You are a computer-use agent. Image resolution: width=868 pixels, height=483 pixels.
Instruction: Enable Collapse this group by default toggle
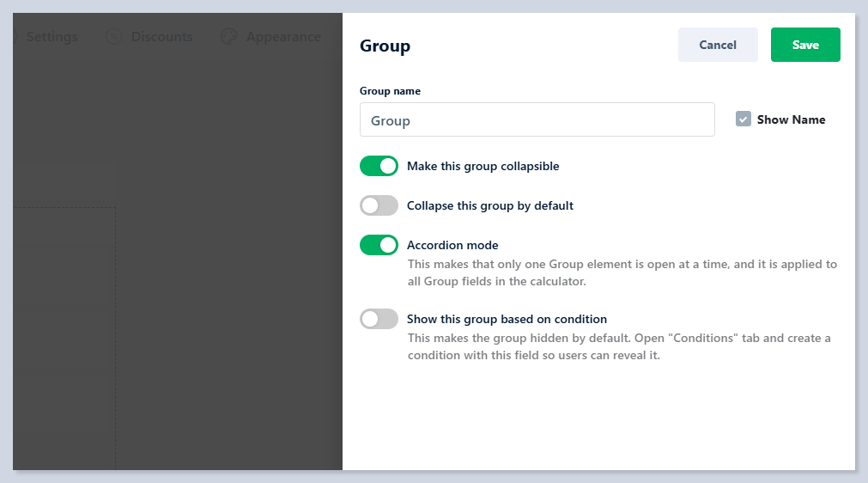379,205
